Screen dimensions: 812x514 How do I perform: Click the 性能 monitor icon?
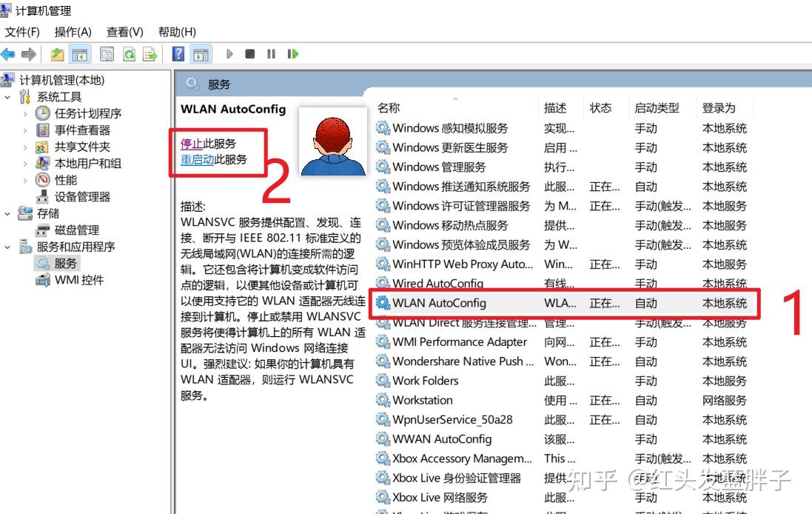(x=42, y=180)
